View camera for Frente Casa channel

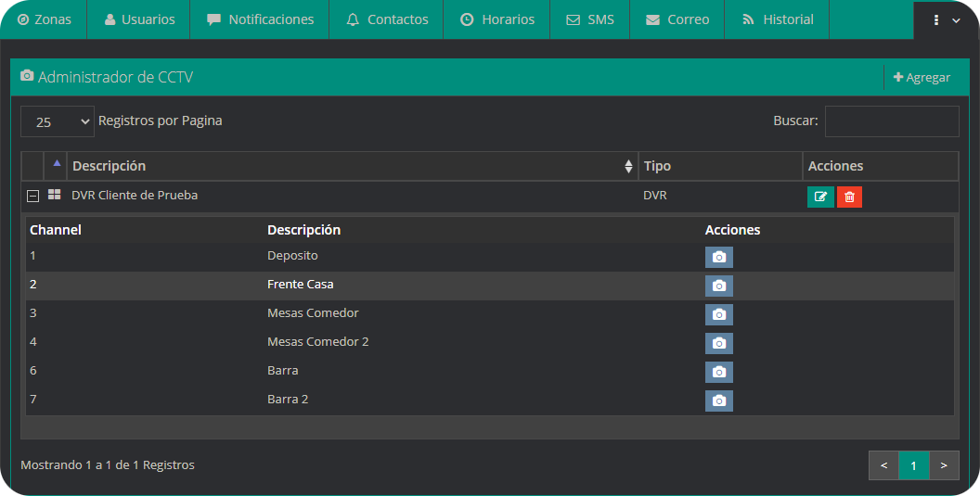point(718,286)
